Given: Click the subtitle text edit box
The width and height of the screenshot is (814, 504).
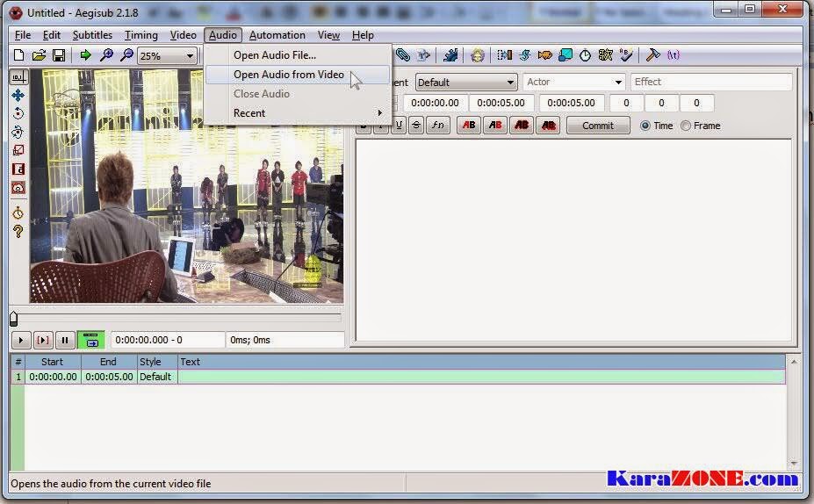Looking at the screenshot, I should [x=574, y=240].
